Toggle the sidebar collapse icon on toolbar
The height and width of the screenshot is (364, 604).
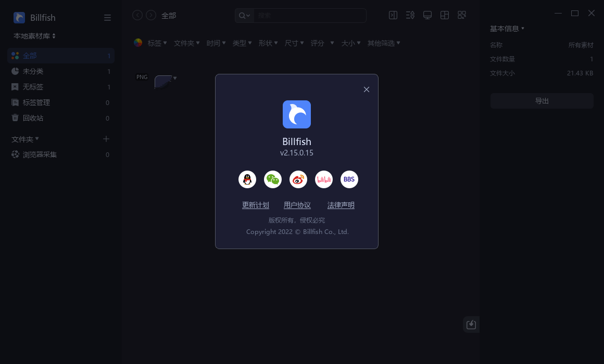click(x=393, y=15)
